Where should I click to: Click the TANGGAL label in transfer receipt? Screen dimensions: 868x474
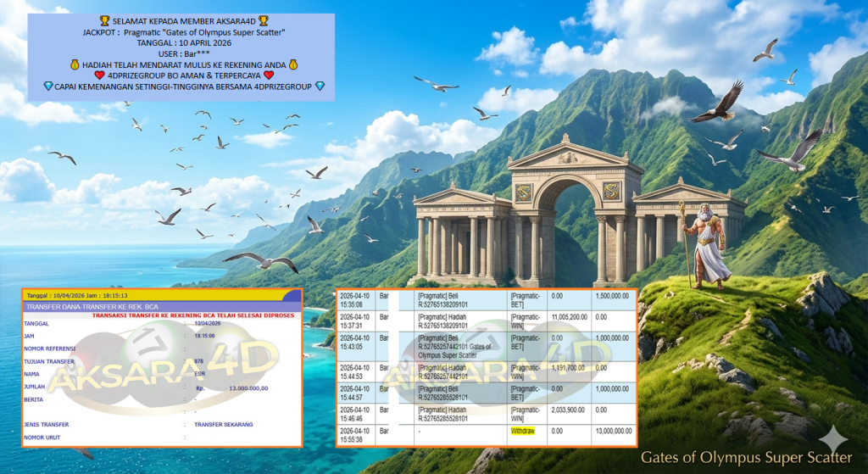click(x=36, y=323)
